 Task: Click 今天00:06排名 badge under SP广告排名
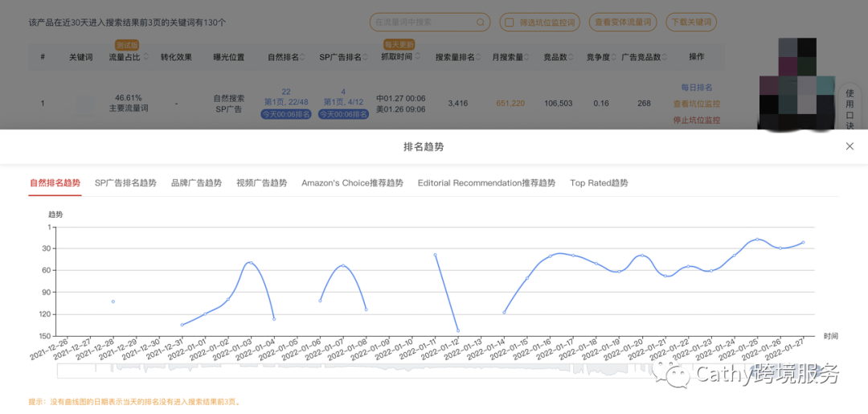(x=344, y=115)
